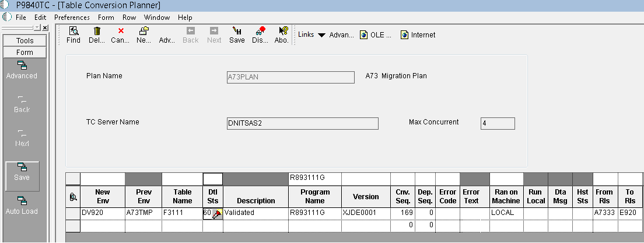Click the TC Server Name field DNITSAS2
Viewport: 644px width, 243px height.
(303, 123)
